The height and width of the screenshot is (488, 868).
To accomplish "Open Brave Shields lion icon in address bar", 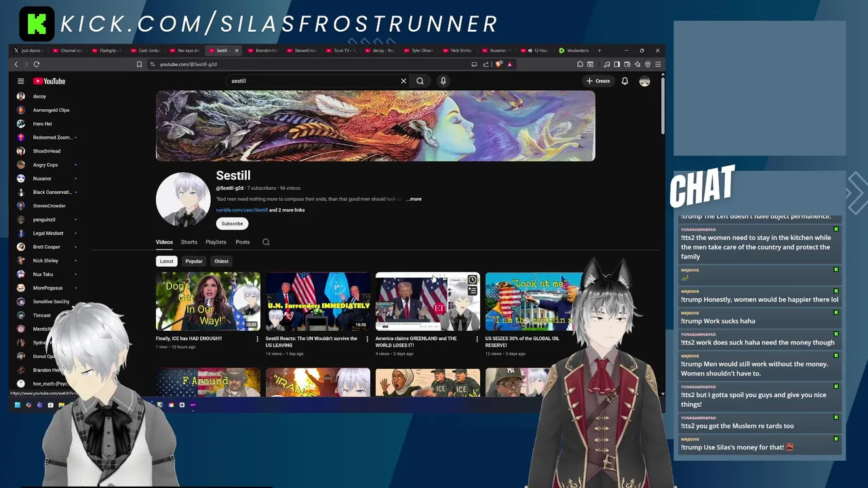I will point(498,64).
